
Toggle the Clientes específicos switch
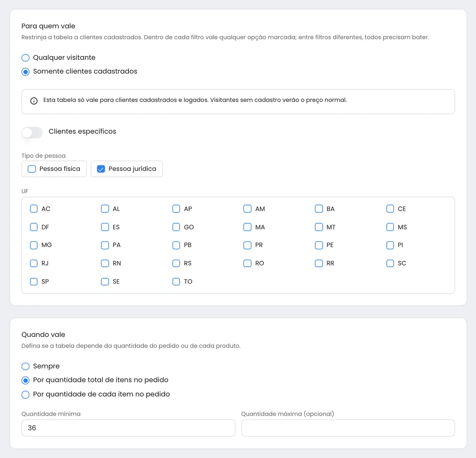point(32,132)
